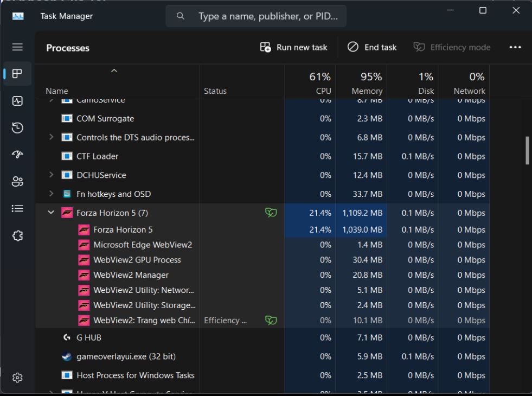Open the hamburger navigation menu
The height and width of the screenshot is (396, 532).
[17, 47]
